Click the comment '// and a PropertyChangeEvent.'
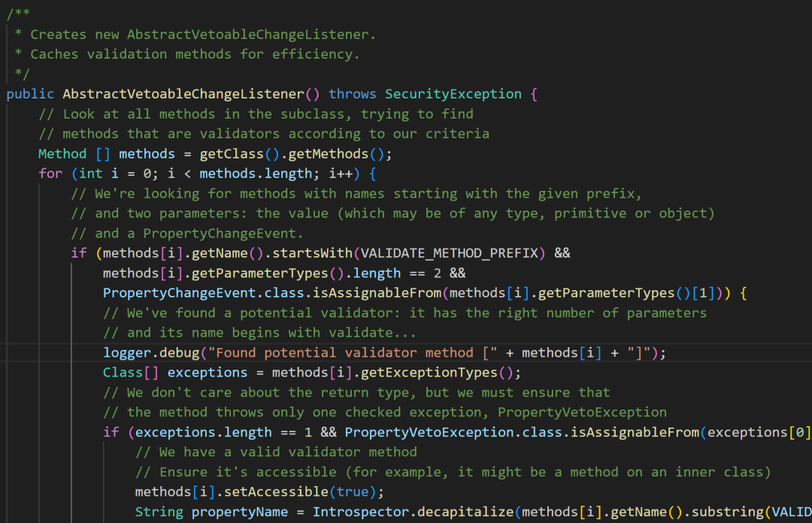 [x=187, y=234]
